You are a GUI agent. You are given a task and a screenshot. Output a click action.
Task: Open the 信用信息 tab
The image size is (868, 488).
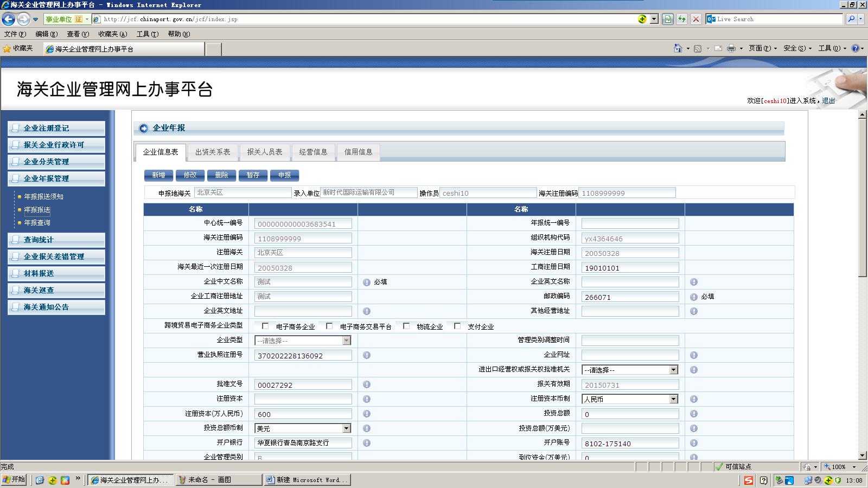click(358, 152)
